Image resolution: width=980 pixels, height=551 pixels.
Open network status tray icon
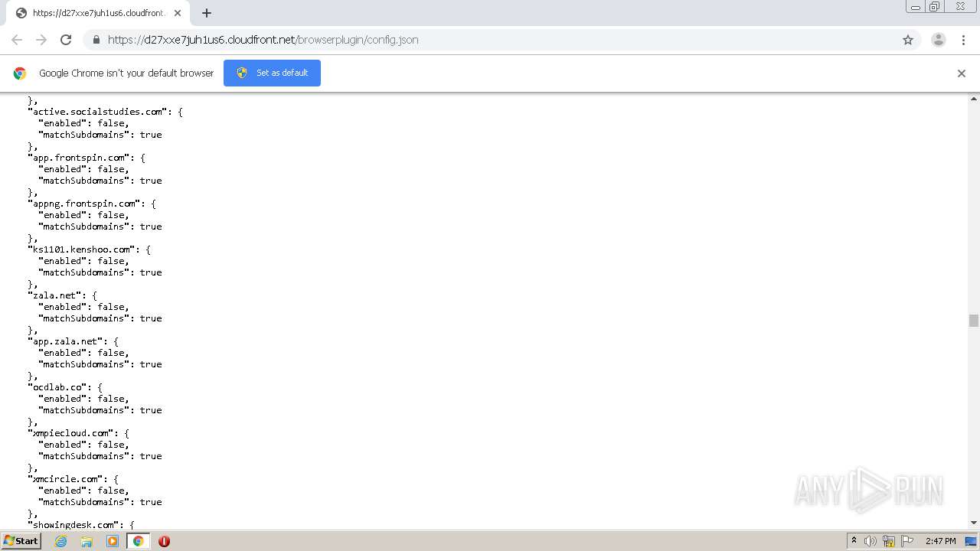pyautogui.click(x=889, y=541)
